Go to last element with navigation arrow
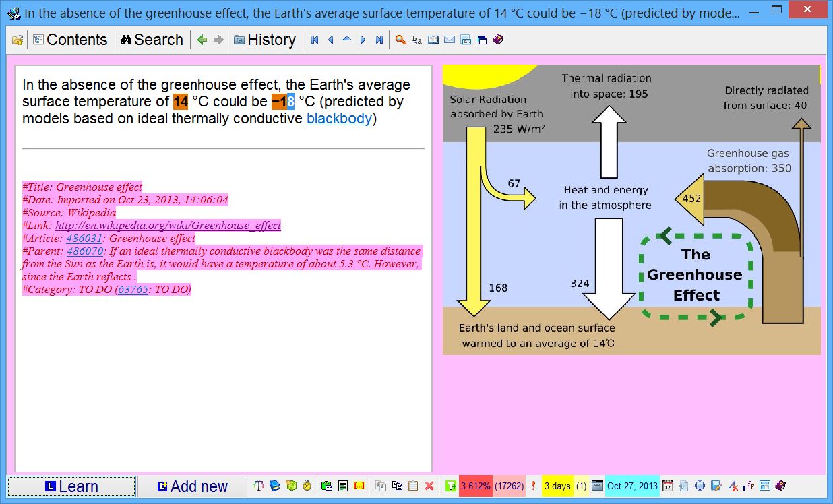 pos(379,40)
